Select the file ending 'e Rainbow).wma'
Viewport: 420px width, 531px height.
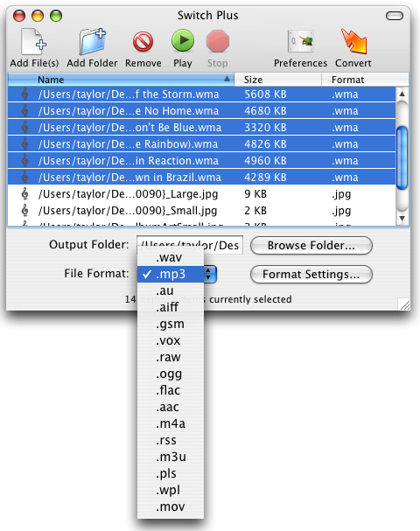(201, 144)
